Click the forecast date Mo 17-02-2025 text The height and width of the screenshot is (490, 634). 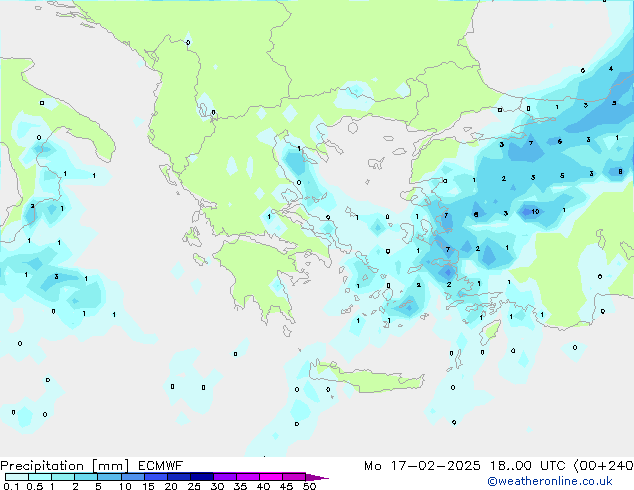click(x=406, y=466)
